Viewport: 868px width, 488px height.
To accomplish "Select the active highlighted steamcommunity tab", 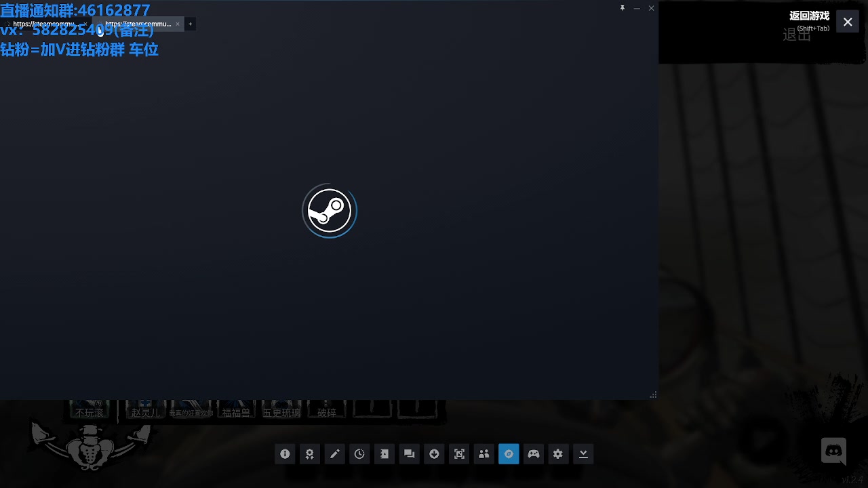I will (x=138, y=24).
